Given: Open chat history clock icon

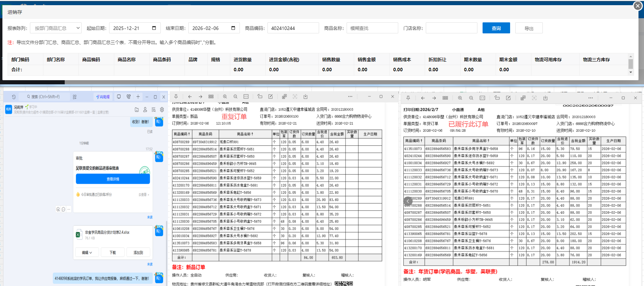Looking at the screenshot, I should point(14,97).
